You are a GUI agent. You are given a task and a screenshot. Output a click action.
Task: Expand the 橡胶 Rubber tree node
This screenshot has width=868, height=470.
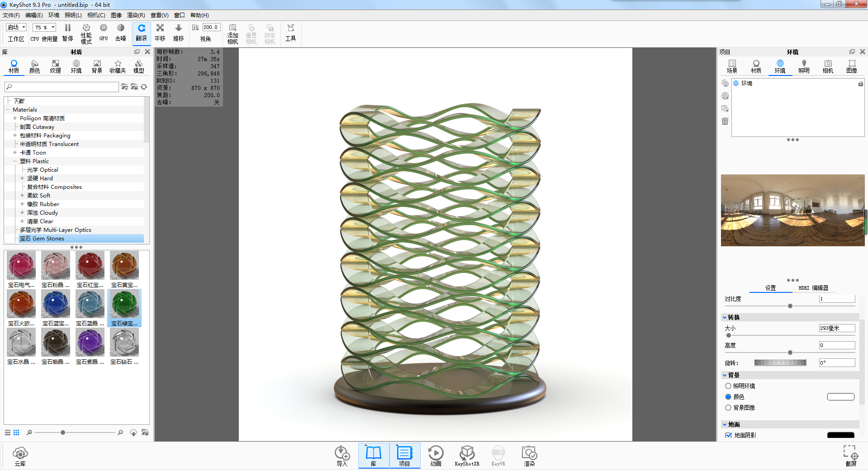(x=22, y=204)
